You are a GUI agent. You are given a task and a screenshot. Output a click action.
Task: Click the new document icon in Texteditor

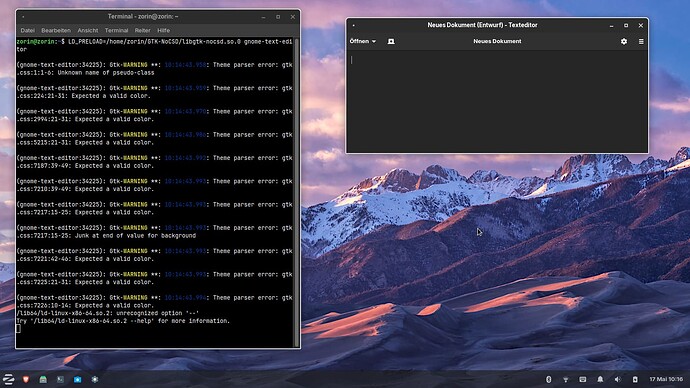(391, 41)
